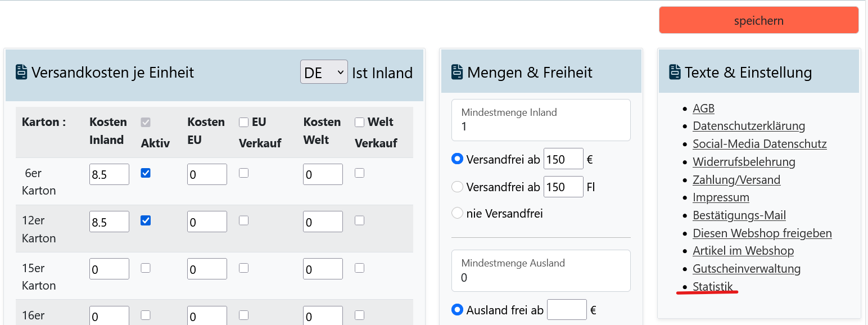868x325 pixels.
Task: Click the Mindestmenge Ausland input field
Action: [x=540, y=277]
